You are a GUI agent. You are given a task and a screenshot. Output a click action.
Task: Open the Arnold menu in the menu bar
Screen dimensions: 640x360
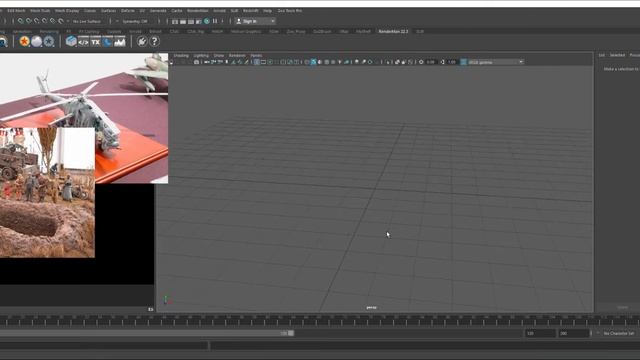point(219,11)
